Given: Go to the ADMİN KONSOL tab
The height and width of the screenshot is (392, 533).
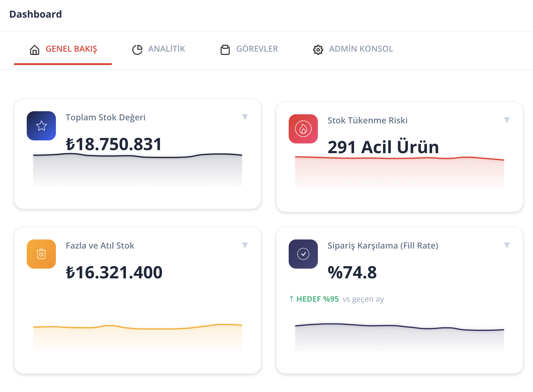Looking at the screenshot, I should click(x=361, y=49).
